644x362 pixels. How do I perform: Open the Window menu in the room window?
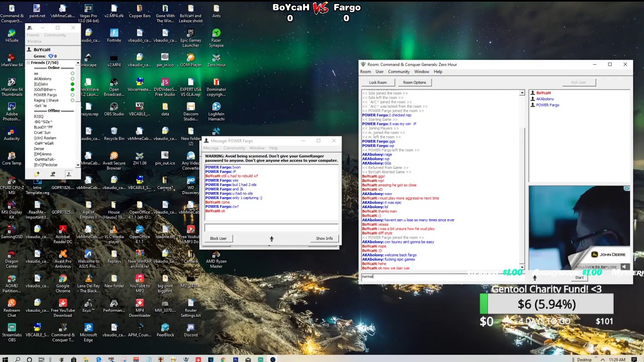pos(422,72)
